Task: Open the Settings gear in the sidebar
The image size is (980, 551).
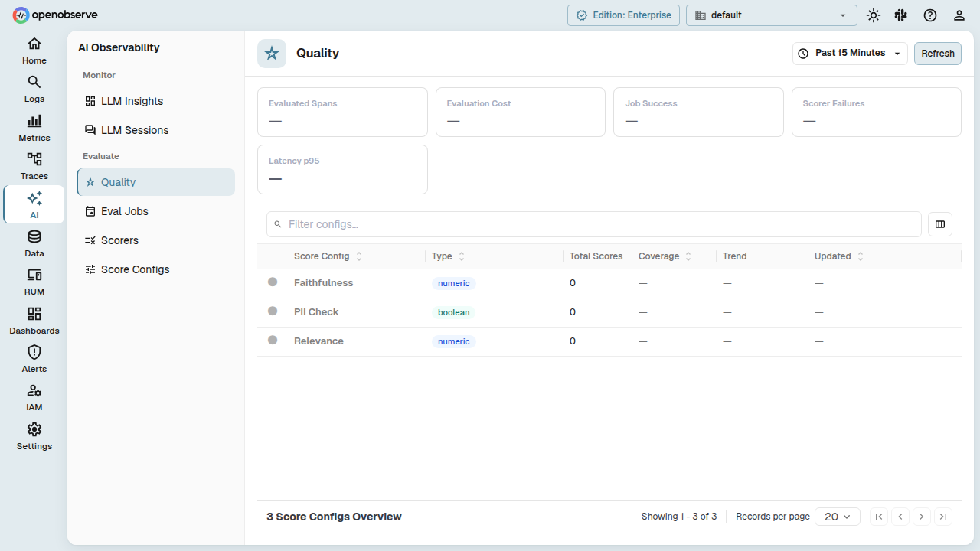Action: (34, 436)
